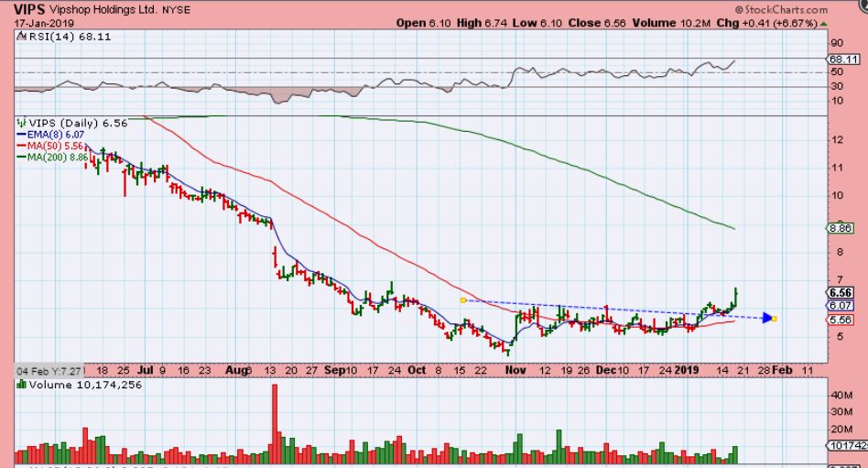Click the candlestick icon beside VIPS (Daily)
The height and width of the screenshot is (468, 868).
tap(22, 123)
